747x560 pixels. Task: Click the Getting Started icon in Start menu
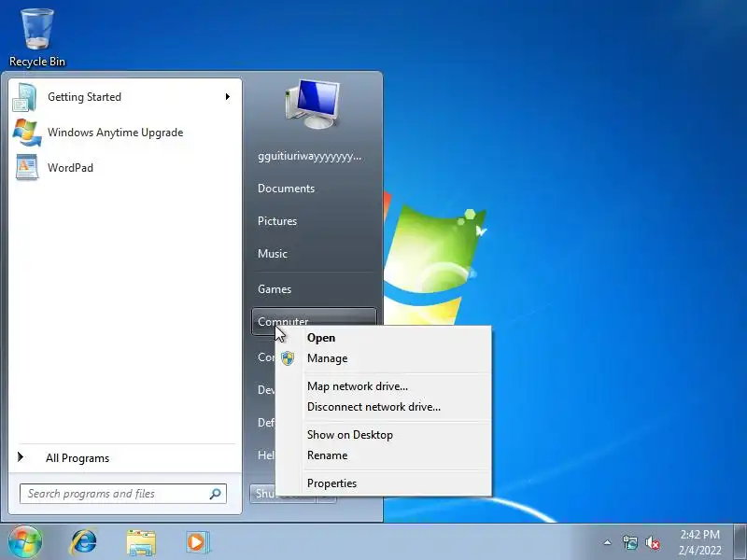coord(25,97)
